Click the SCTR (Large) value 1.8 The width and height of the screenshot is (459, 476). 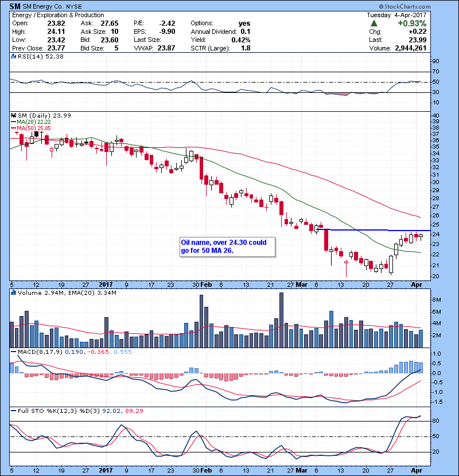pyautogui.click(x=246, y=48)
